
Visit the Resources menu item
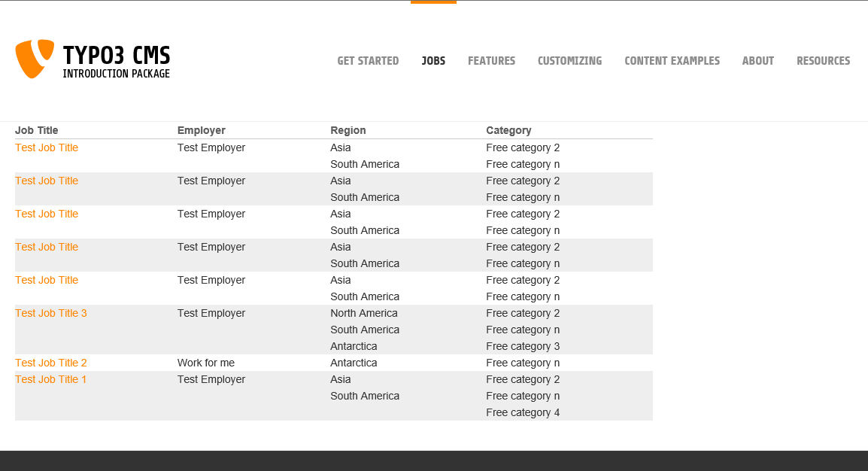click(x=823, y=61)
